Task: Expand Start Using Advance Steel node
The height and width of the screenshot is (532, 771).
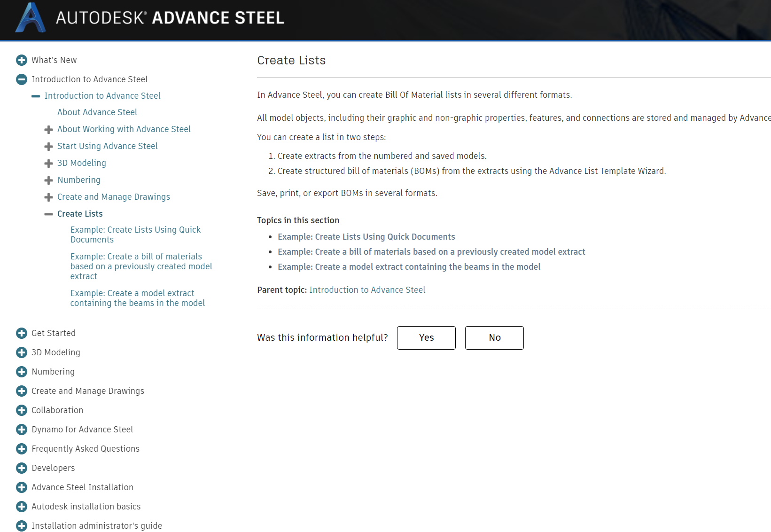Action: [49, 146]
